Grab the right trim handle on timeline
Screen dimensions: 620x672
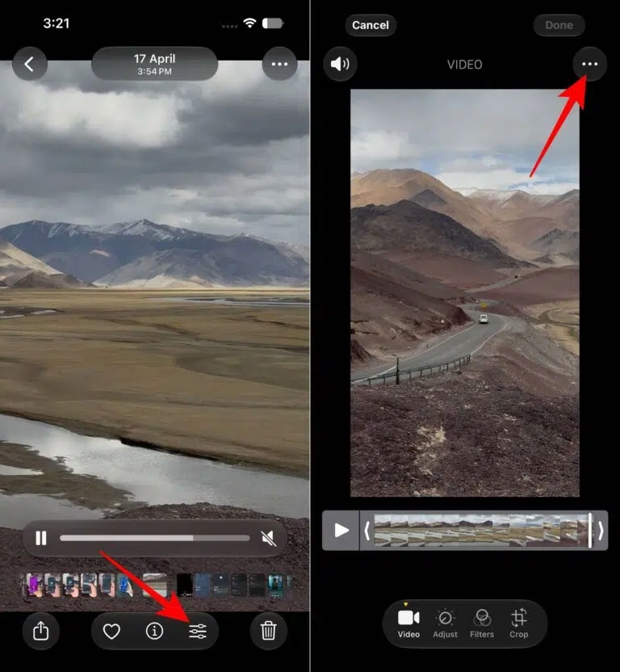[x=601, y=531]
